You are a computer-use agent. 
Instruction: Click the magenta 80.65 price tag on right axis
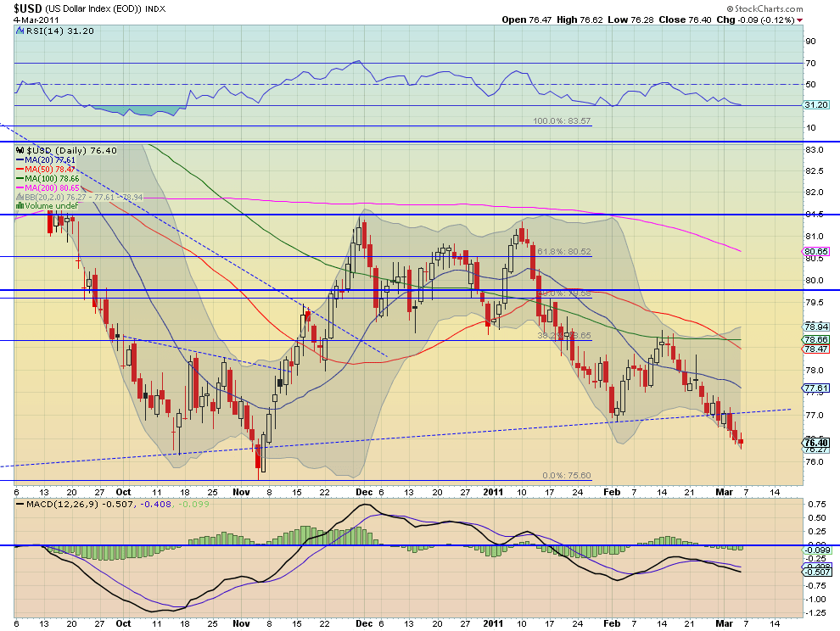point(816,251)
